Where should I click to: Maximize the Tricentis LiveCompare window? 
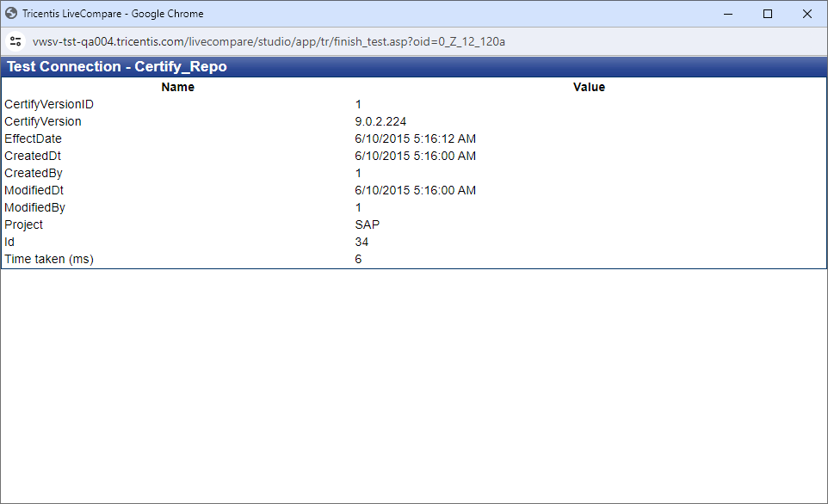(x=768, y=14)
